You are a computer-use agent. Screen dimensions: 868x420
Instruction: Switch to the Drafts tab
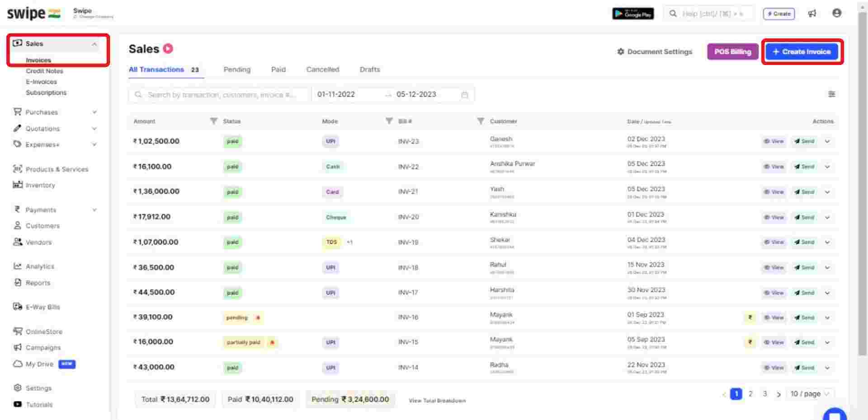tap(370, 70)
